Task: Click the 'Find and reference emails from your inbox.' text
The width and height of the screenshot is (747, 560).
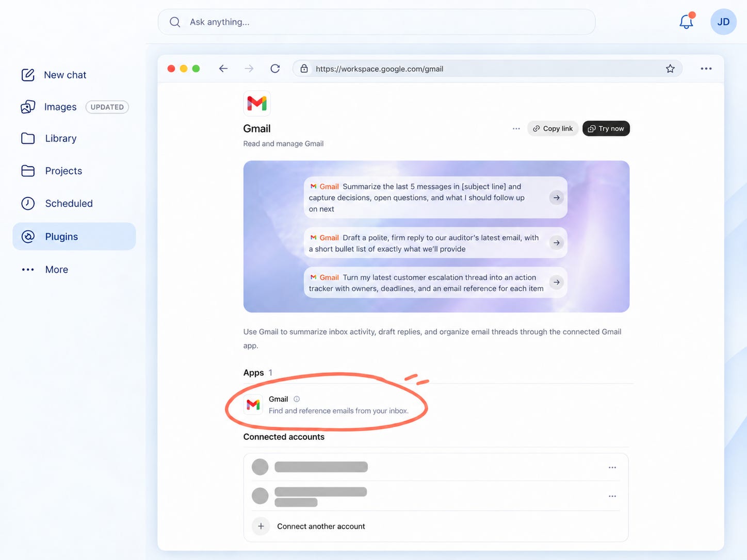Action: point(338,411)
